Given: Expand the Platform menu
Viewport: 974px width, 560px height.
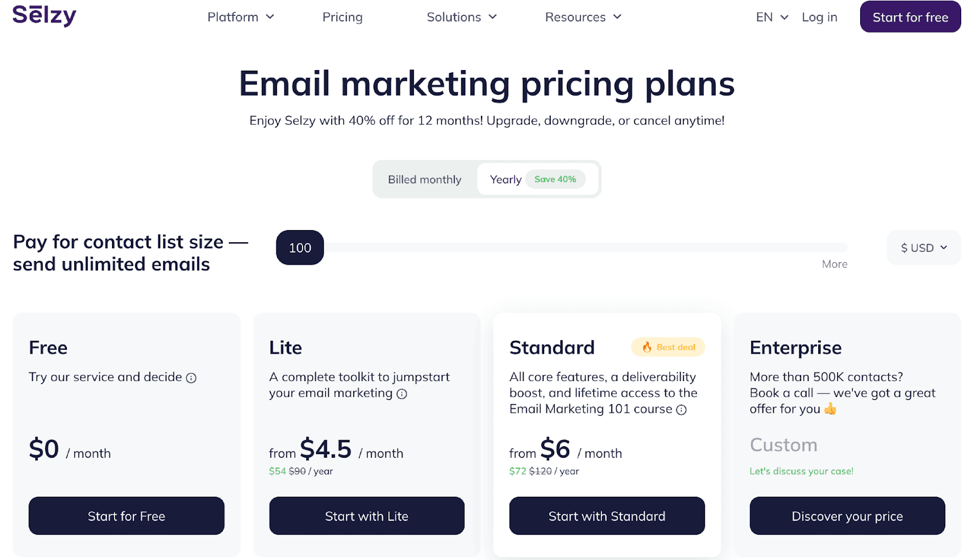Looking at the screenshot, I should [x=240, y=17].
